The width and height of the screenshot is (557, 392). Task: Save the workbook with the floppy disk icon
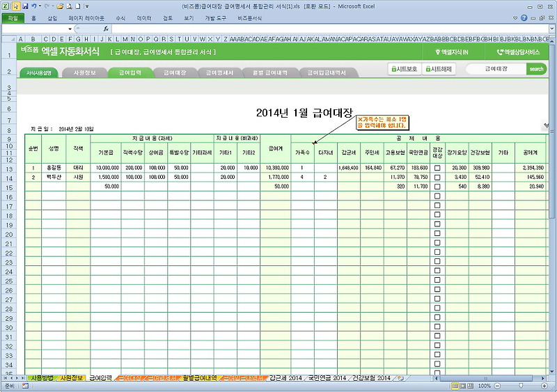tap(25, 6)
